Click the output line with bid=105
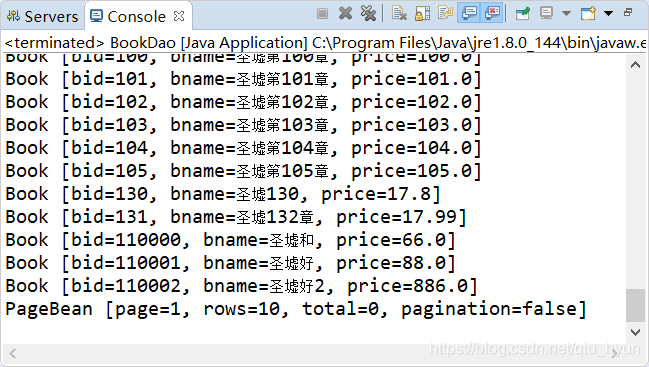This screenshot has width=649, height=367. coord(243,171)
